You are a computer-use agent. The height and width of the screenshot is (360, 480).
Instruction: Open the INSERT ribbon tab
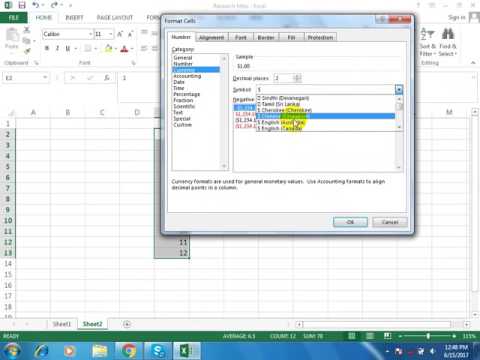tap(74, 17)
